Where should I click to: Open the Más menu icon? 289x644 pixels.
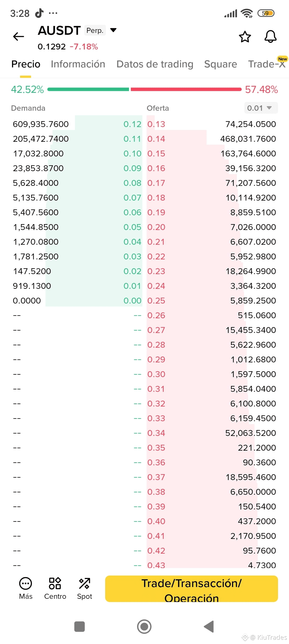(26, 583)
